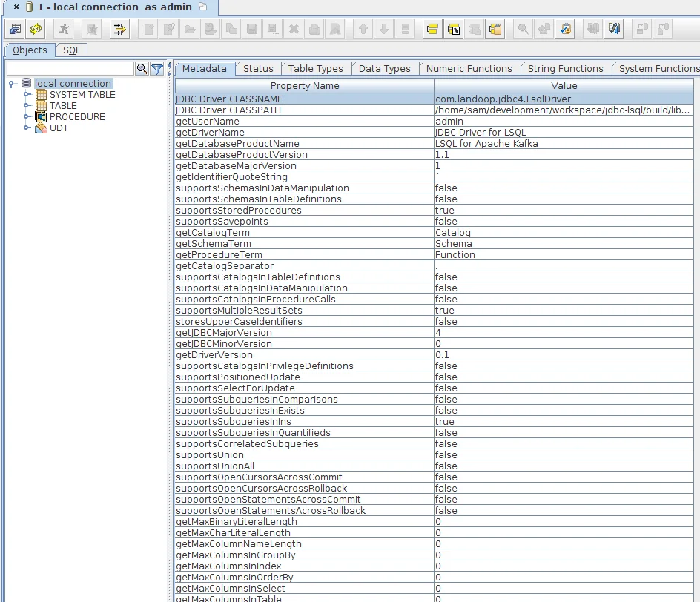700x602 pixels.
Task: Click the greyed-out down arrow toolbar icon
Action: [384, 30]
